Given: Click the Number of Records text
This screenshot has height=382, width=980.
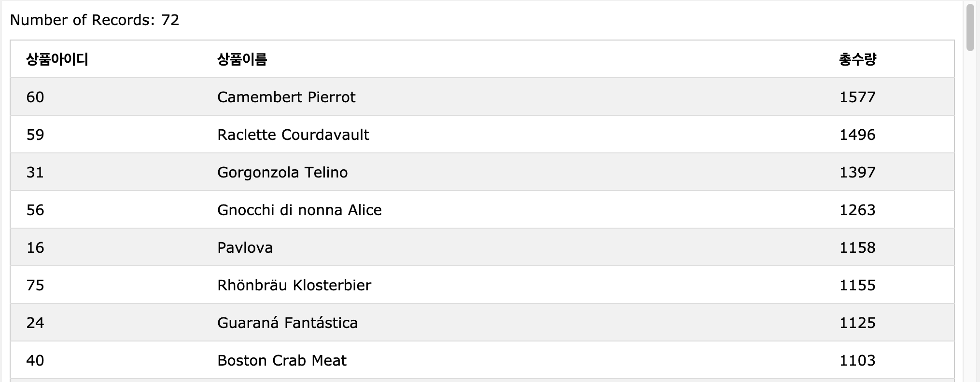Looking at the screenshot, I should pos(95,20).
